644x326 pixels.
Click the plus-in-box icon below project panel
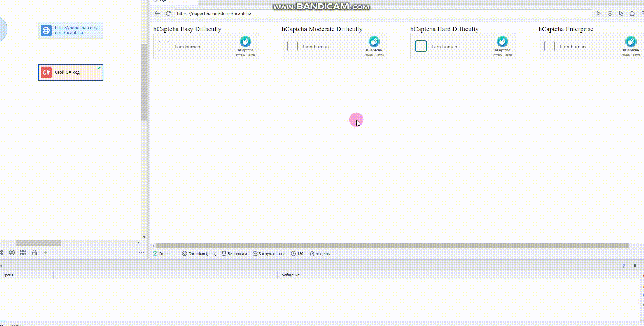click(x=45, y=253)
